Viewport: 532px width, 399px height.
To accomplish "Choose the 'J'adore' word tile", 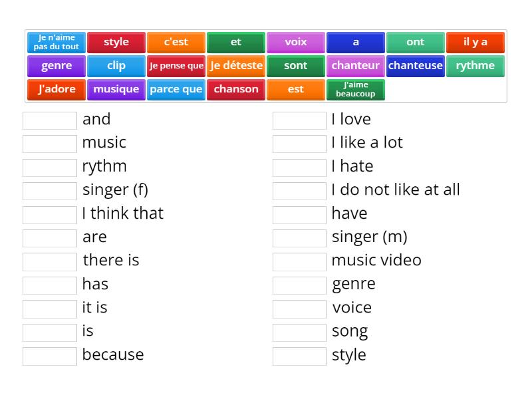I will (56, 89).
